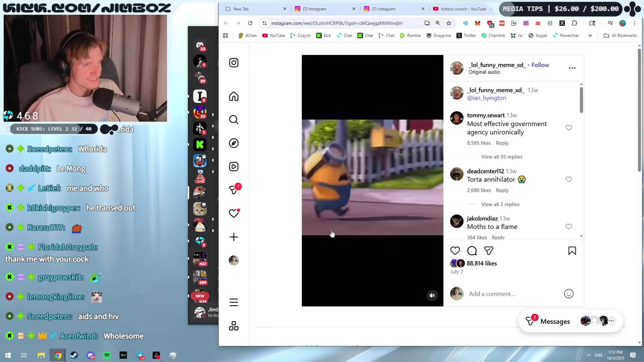Open profile avatar in Instagram sidebar
This screenshot has width=644, height=362.
(233, 260)
